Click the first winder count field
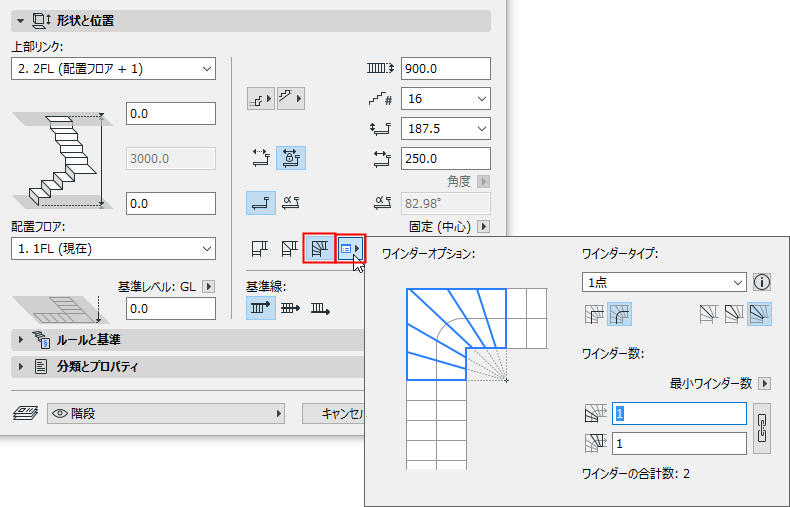 point(679,414)
